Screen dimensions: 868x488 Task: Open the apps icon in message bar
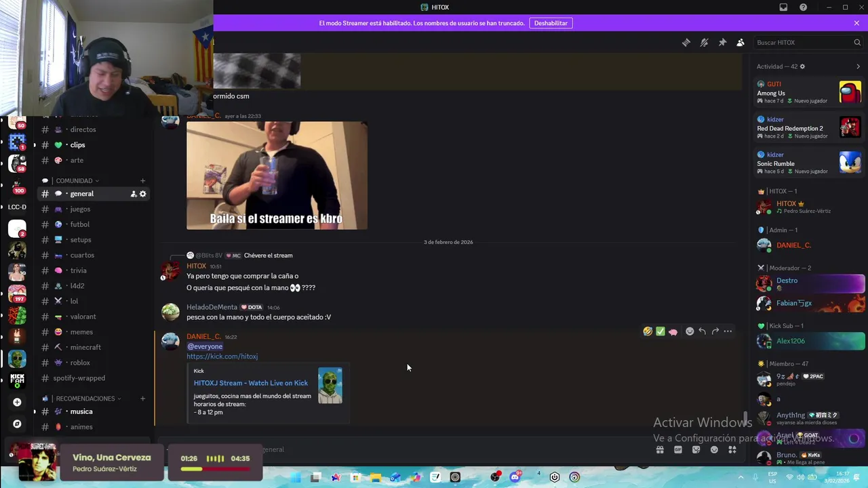click(732, 449)
